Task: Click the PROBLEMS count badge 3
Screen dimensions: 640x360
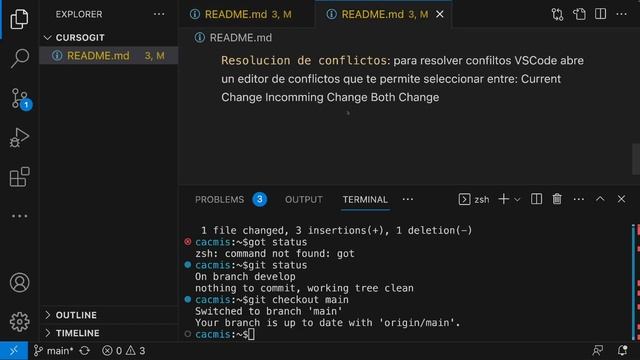Action: (x=260, y=200)
